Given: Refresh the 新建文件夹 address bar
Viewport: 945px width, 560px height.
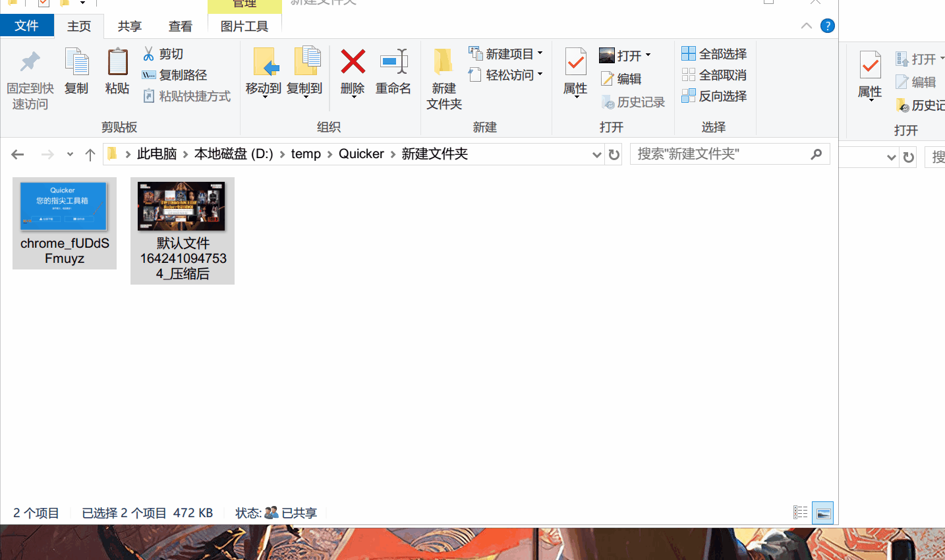Looking at the screenshot, I should (614, 154).
